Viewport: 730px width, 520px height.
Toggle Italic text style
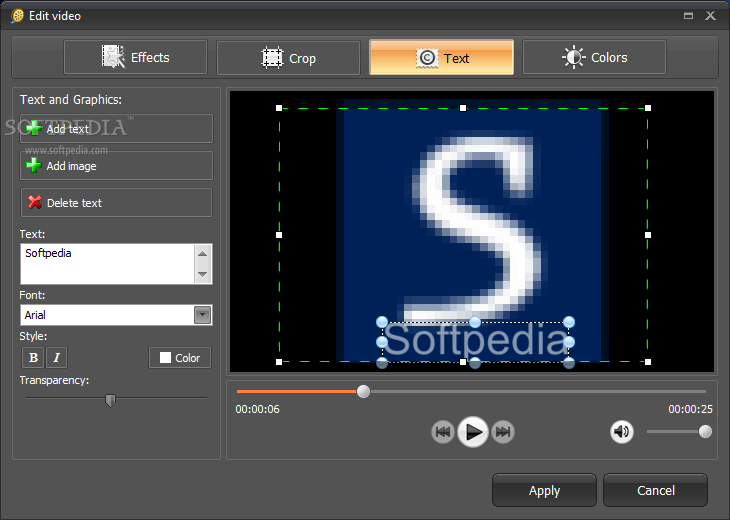[56, 358]
